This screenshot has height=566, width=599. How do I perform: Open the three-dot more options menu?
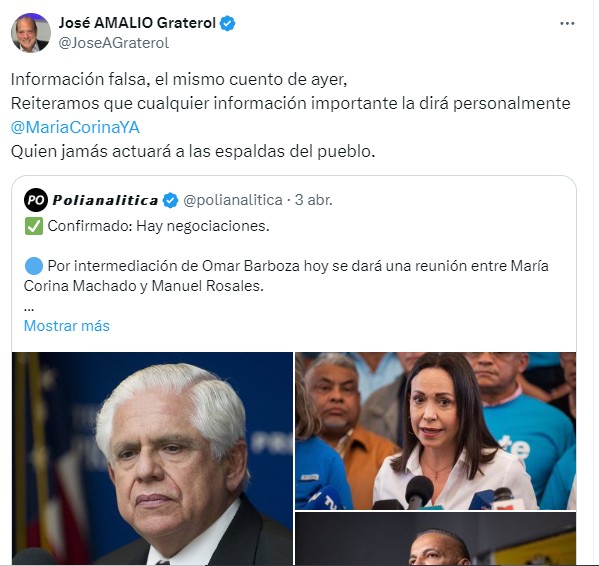pos(567,23)
